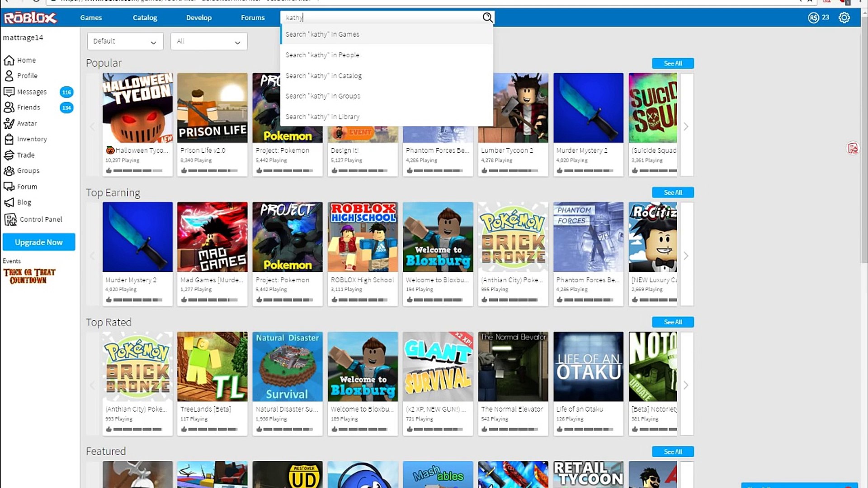Open The Normal Elevator thumbnail
The image size is (868, 488).
tap(513, 367)
